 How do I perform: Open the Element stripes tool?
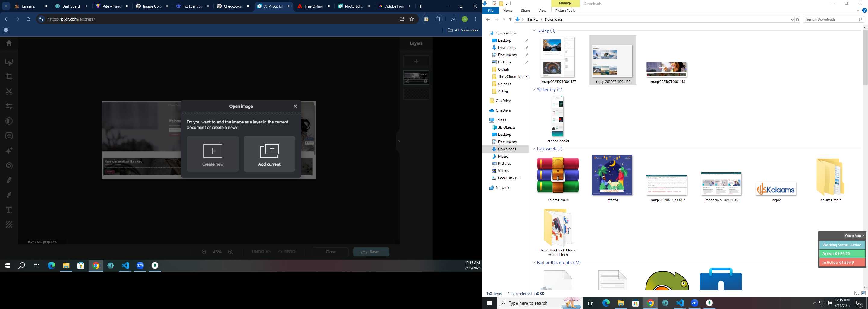[x=9, y=225]
